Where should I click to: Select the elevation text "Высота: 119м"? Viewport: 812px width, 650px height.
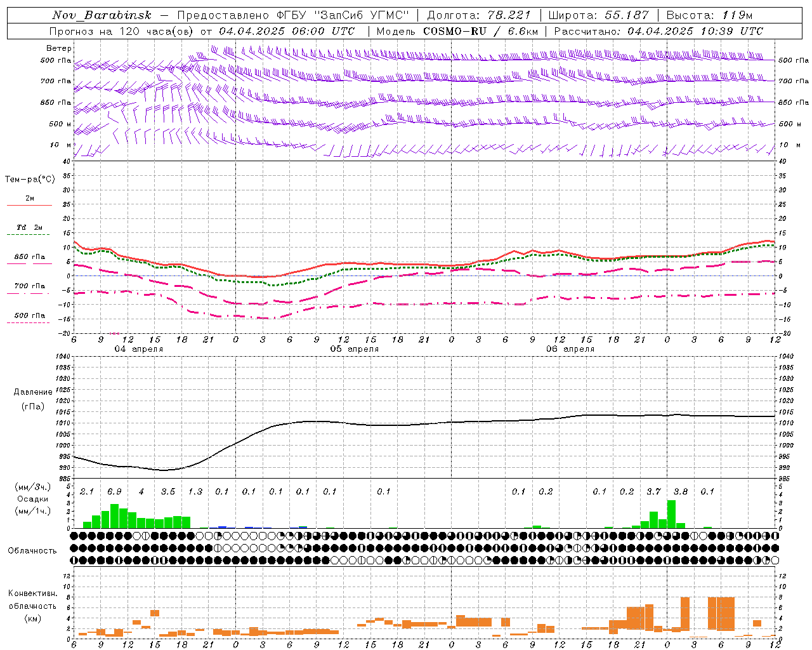[709, 15]
